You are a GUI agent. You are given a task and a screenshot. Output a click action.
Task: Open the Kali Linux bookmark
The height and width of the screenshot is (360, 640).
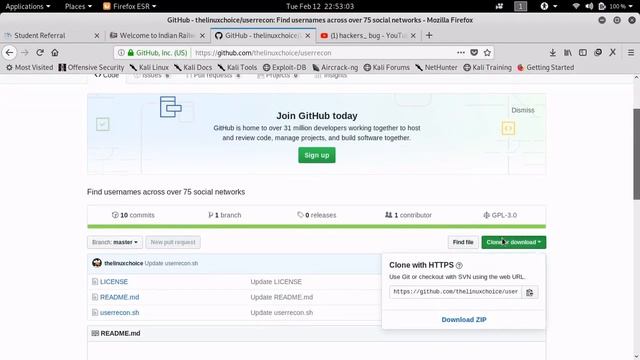pyautogui.click(x=149, y=67)
